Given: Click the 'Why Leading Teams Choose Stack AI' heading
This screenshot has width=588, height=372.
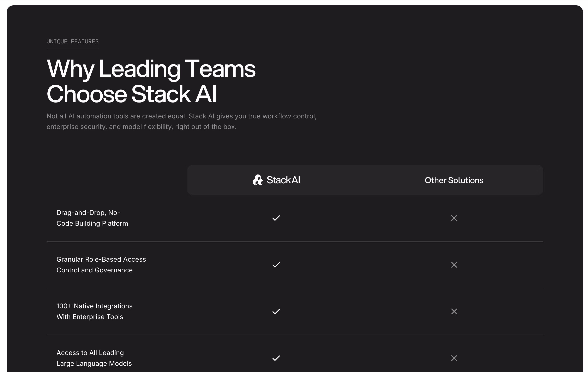Looking at the screenshot, I should pos(151,81).
